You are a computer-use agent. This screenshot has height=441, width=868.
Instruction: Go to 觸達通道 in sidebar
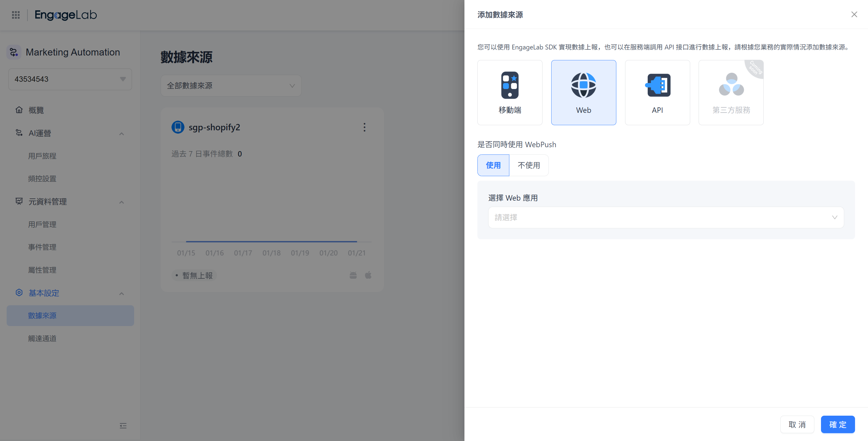click(x=42, y=338)
